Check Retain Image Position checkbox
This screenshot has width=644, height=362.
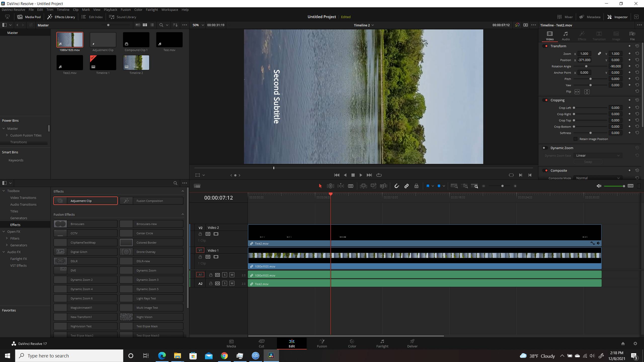575,139
